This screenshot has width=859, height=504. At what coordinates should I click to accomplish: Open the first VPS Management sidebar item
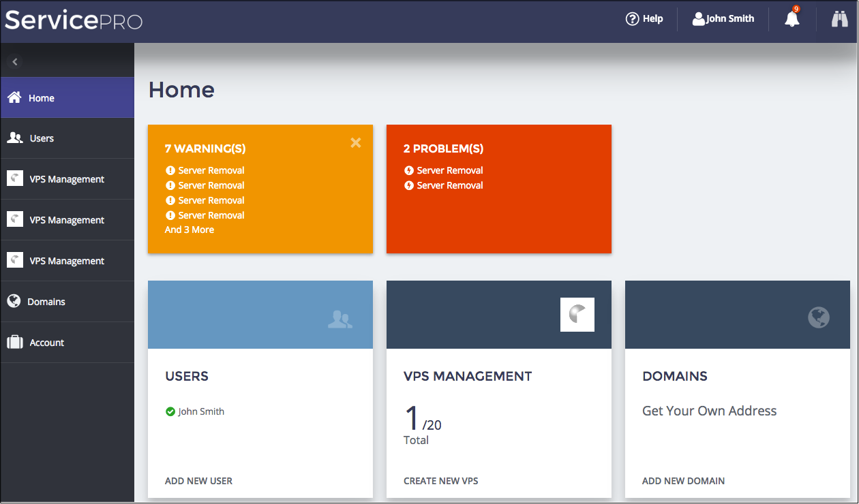point(67,179)
